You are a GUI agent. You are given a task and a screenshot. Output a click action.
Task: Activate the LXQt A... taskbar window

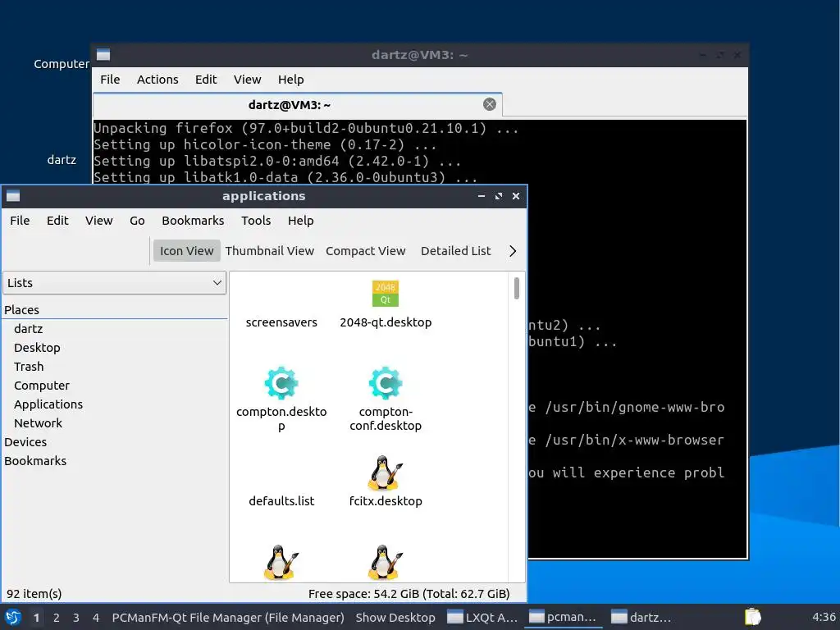click(482, 618)
